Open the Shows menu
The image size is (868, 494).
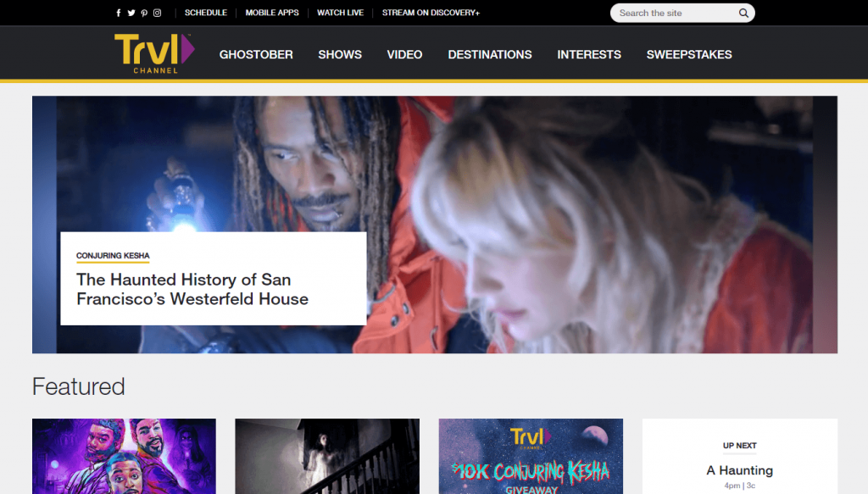click(x=340, y=55)
